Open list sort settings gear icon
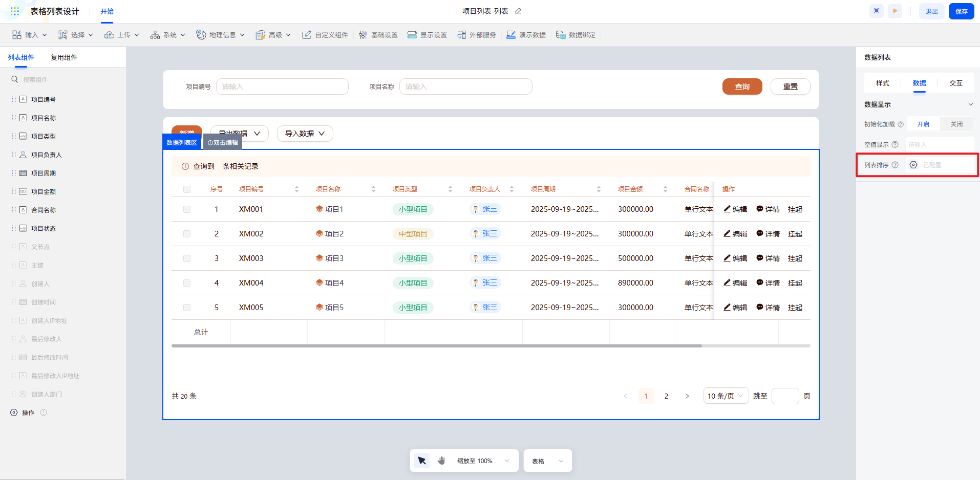The image size is (980, 480). 913,165
